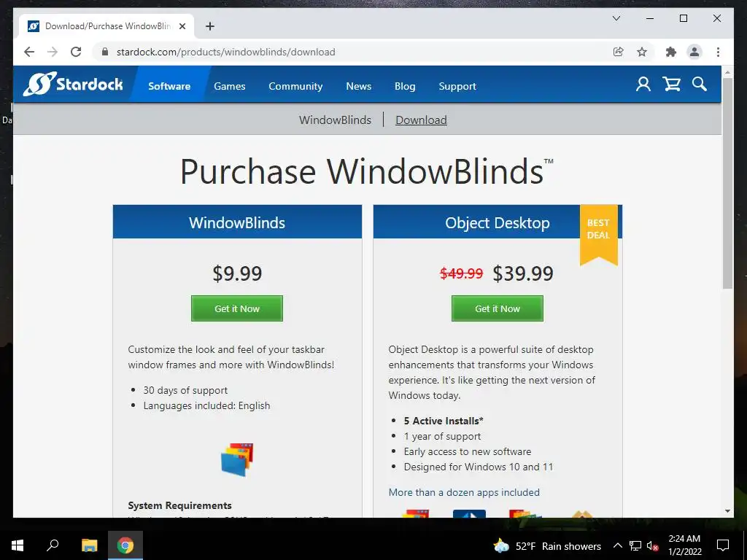The height and width of the screenshot is (560, 747).
Task: Click the scrollbar up arrow
Action: 727,72
